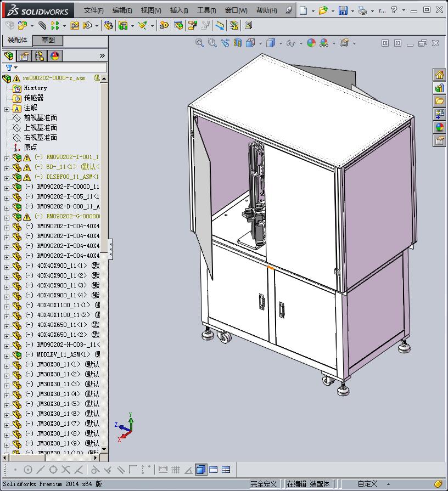Screen dimensions: 448x491
Task: Open the 插入(I) menu
Action: (179, 10)
